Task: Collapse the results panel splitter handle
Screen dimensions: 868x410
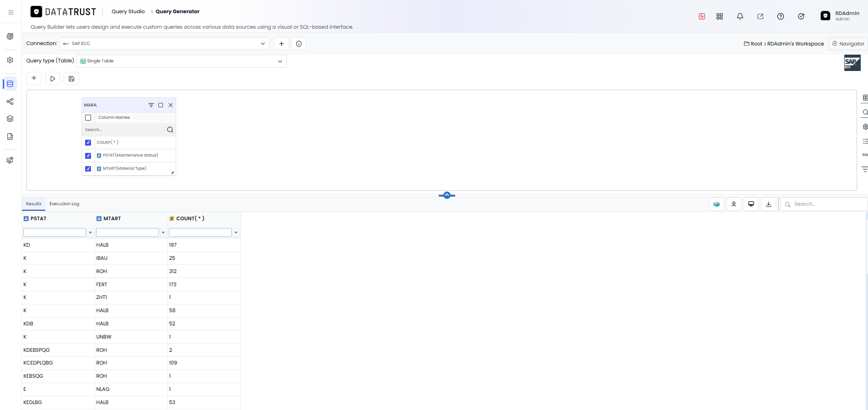Action: [447, 195]
